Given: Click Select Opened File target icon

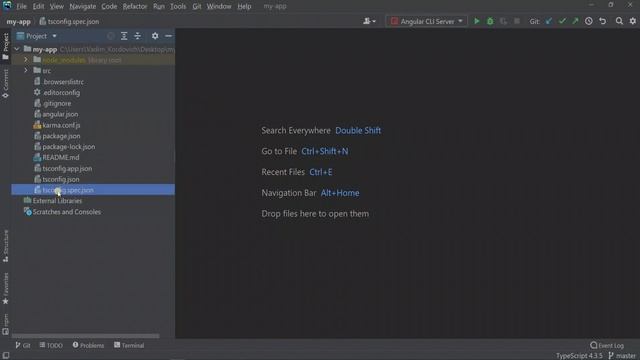Looking at the screenshot, I should (x=111, y=36).
